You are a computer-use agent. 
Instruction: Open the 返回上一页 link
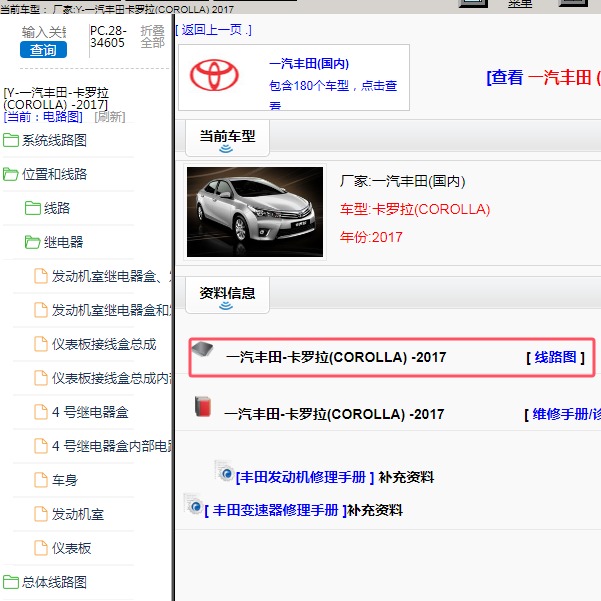[213, 30]
